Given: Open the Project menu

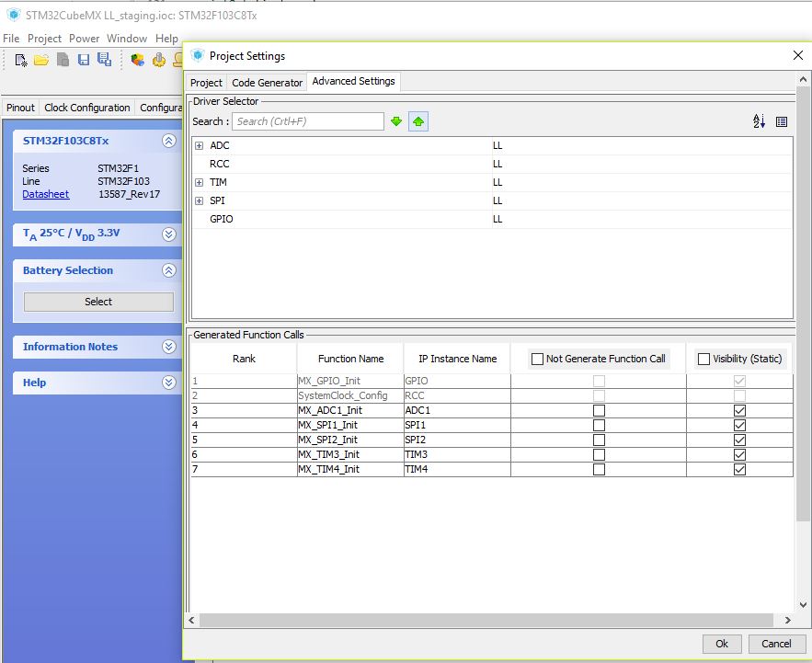Looking at the screenshot, I should click(44, 39).
